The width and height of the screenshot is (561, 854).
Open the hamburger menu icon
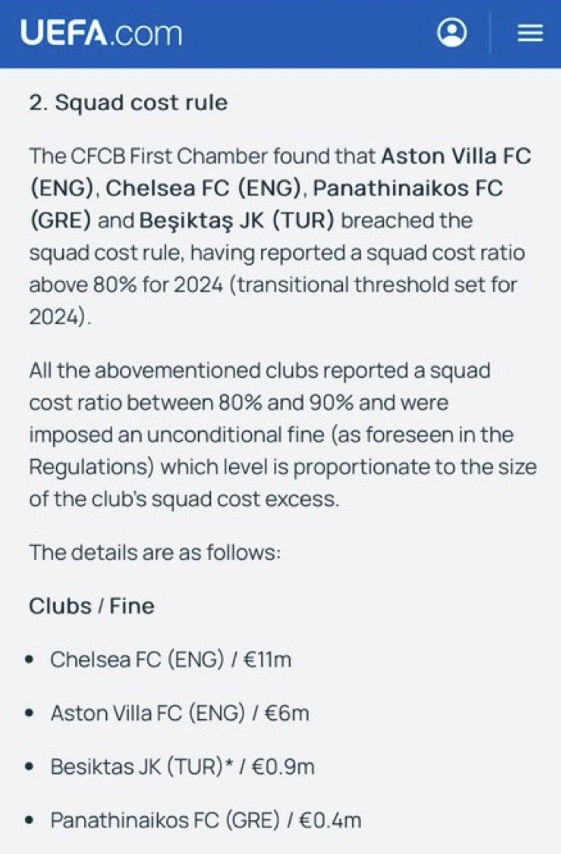coord(530,33)
